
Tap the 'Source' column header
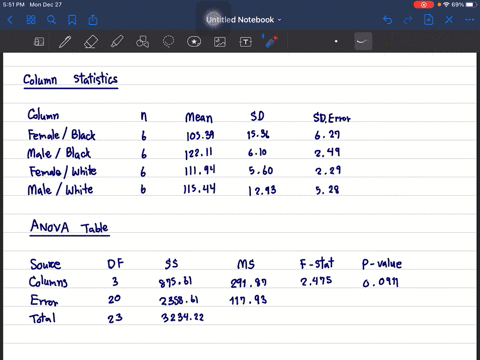pyautogui.click(x=45, y=264)
